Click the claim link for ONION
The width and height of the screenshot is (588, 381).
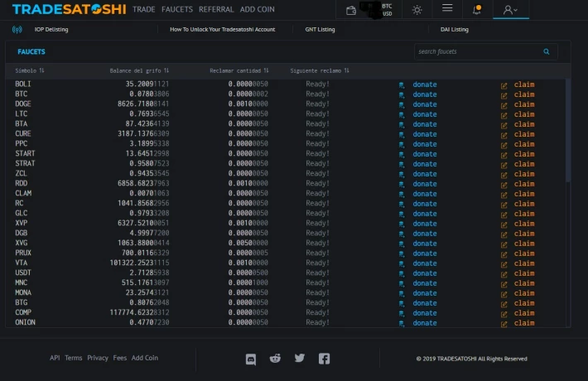(x=524, y=323)
